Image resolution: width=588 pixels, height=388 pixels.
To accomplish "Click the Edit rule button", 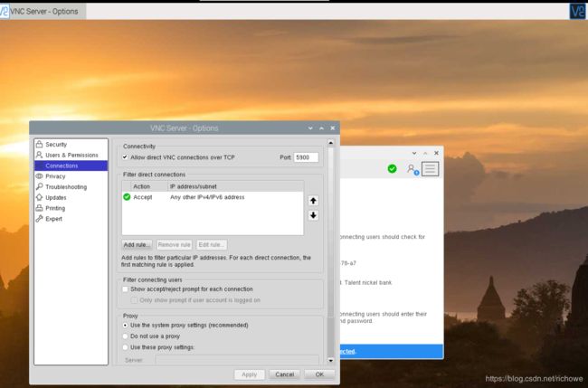I will pos(212,245).
